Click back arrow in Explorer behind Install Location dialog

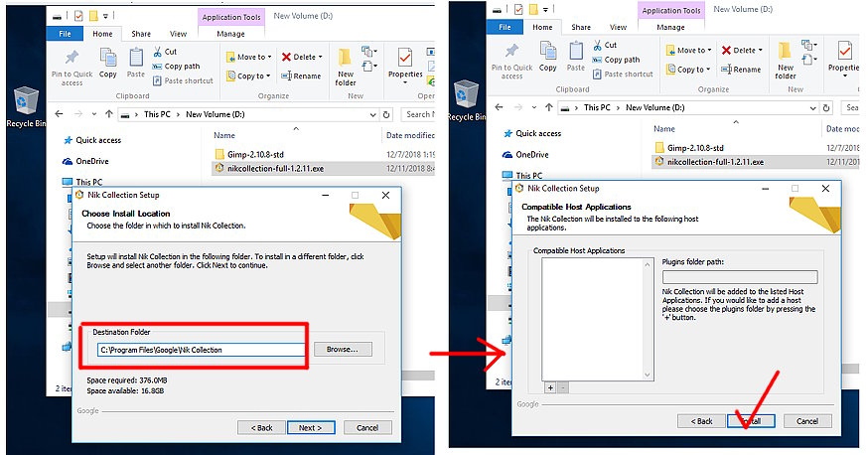pos(60,114)
